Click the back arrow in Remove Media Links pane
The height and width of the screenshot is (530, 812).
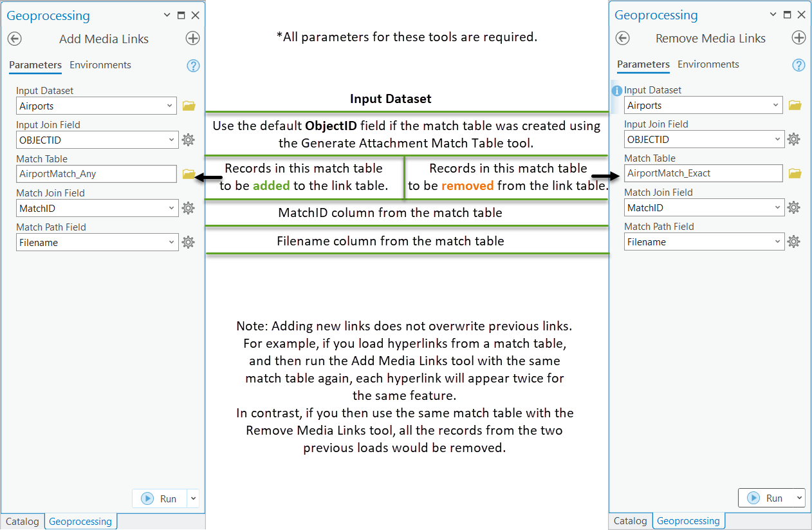(622, 38)
